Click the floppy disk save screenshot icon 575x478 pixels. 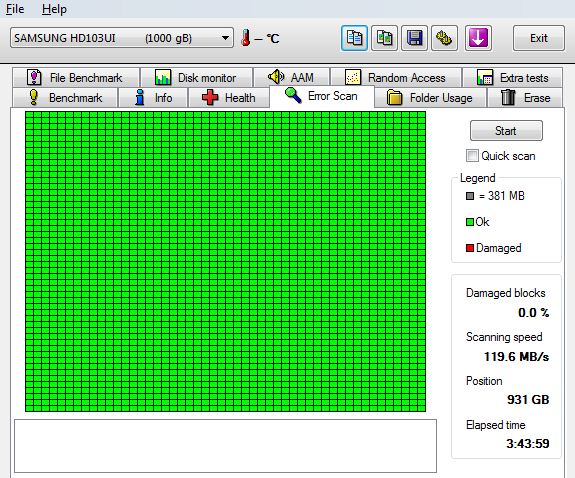(414, 38)
